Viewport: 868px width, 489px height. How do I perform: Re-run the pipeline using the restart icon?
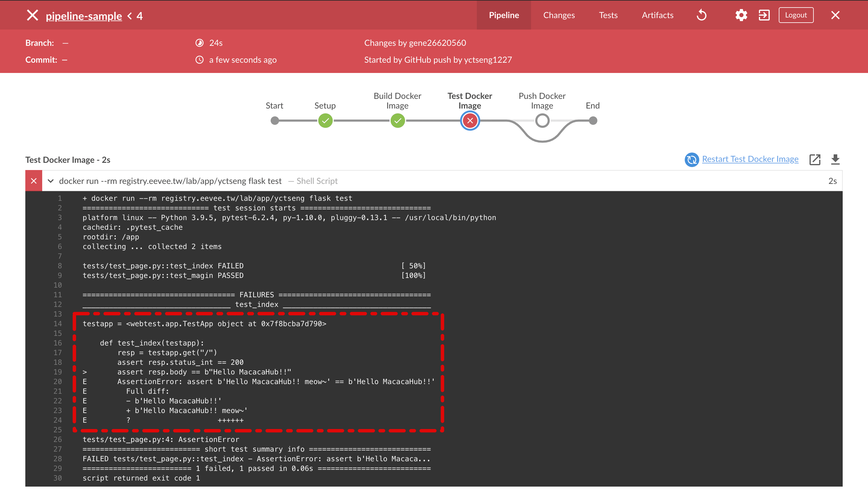(x=702, y=15)
